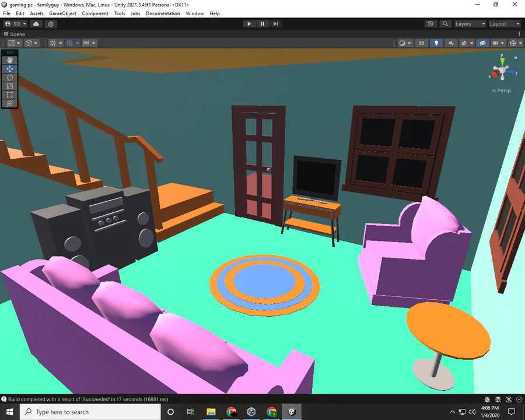Toggle hidden objects visibility eye

coord(482,43)
